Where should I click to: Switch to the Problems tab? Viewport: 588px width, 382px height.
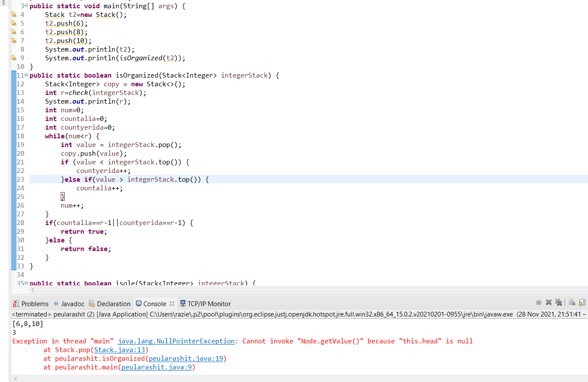pos(31,304)
